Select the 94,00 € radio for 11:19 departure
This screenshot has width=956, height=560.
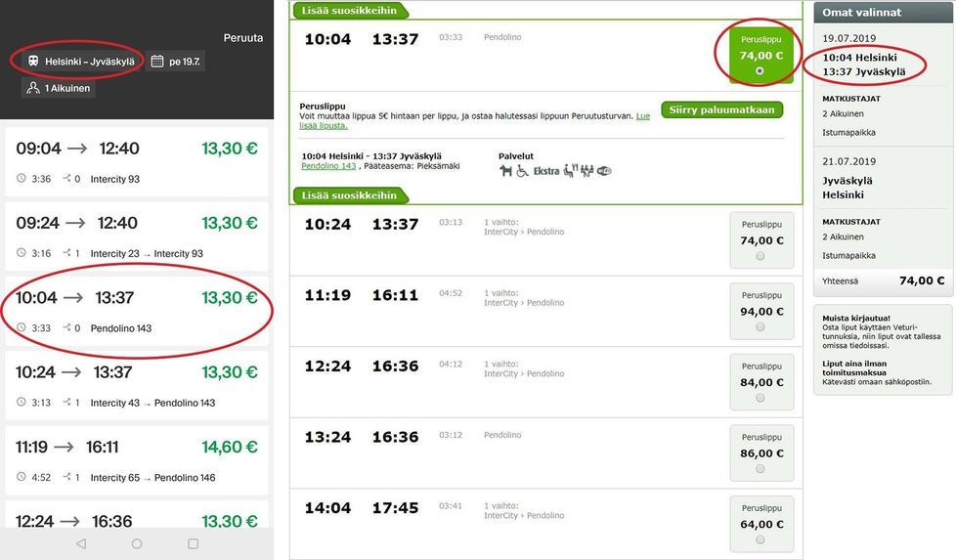click(x=760, y=327)
